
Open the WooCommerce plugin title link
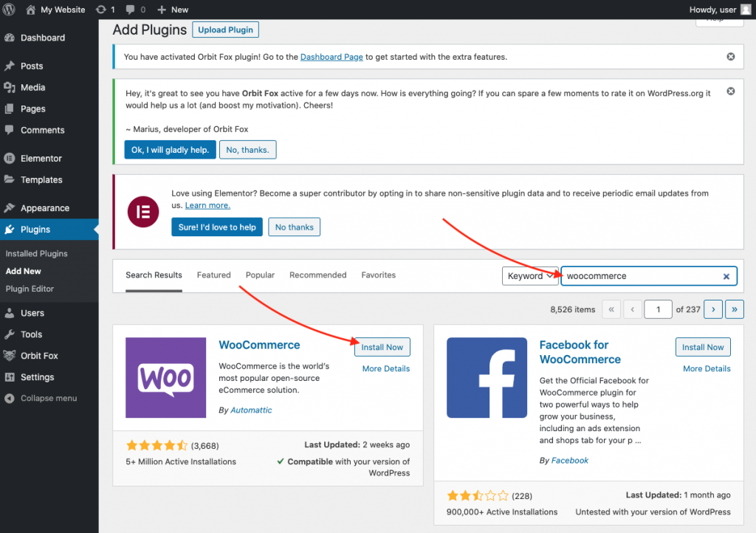click(x=259, y=345)
